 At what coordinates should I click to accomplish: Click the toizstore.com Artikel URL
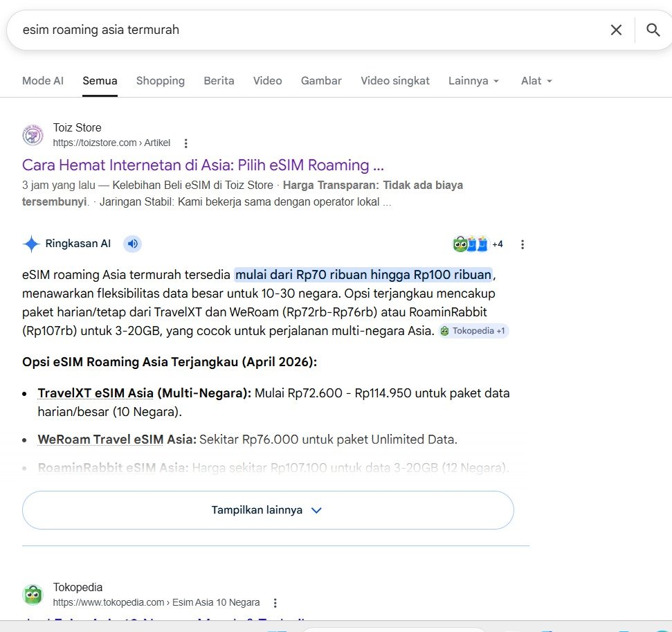coord(111,143)
